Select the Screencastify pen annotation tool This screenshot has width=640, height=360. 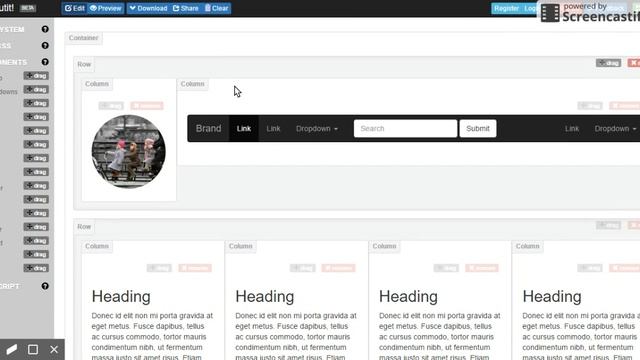coord(11,349)
